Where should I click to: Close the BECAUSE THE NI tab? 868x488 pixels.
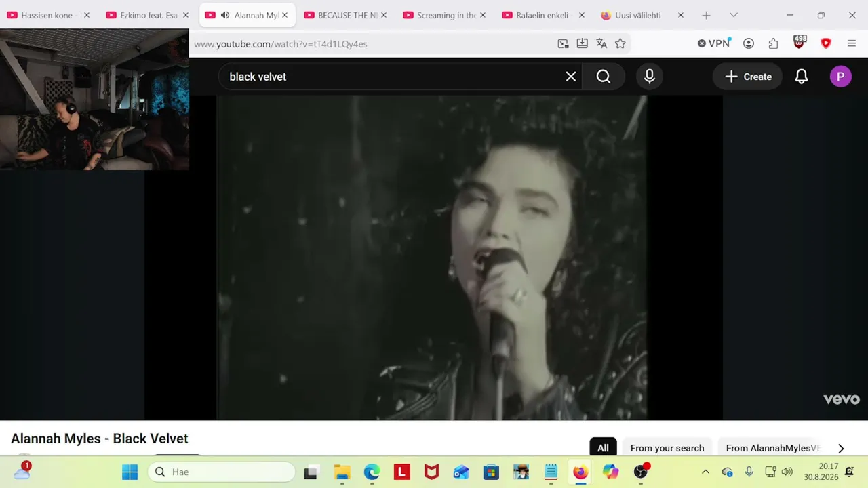[x=383, y=15]
